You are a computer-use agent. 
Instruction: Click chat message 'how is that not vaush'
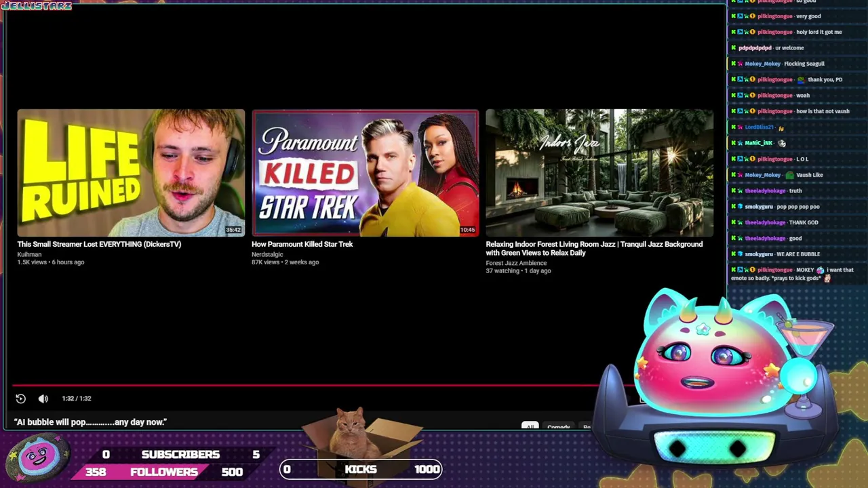823,111
